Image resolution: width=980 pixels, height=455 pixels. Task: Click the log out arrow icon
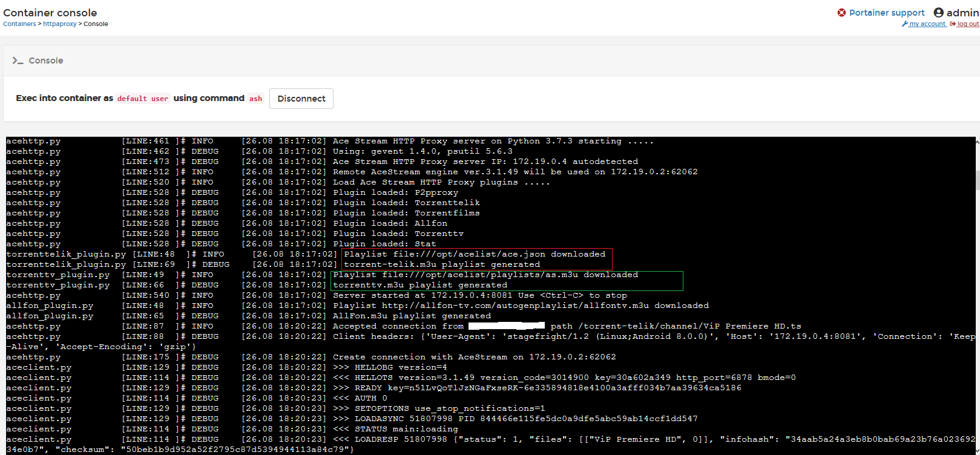point(953,24)
